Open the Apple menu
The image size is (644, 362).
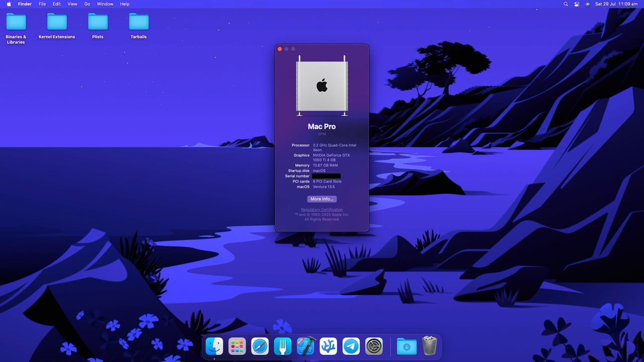click(x=9, y=4)
